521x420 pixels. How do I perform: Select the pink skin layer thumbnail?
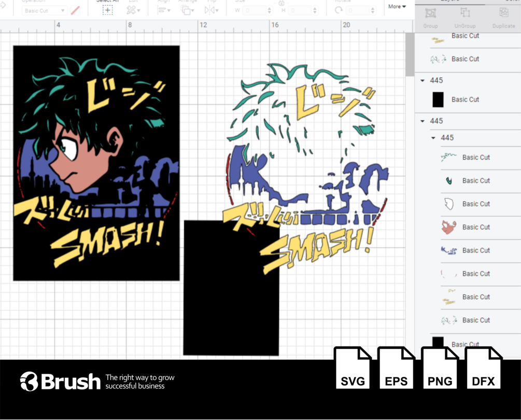[448, 227]
